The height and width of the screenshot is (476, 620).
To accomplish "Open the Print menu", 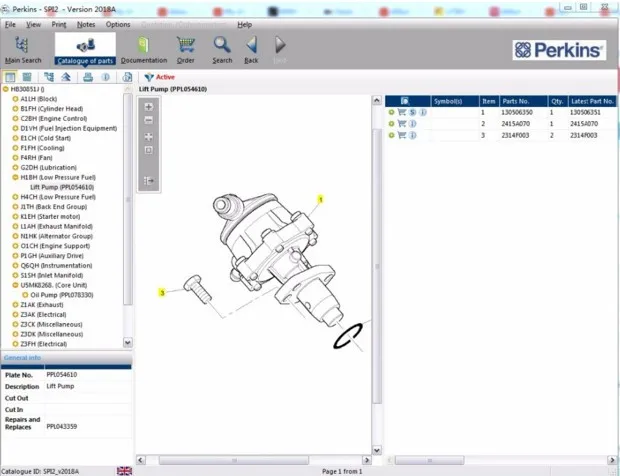I will [x=59, y=25].
